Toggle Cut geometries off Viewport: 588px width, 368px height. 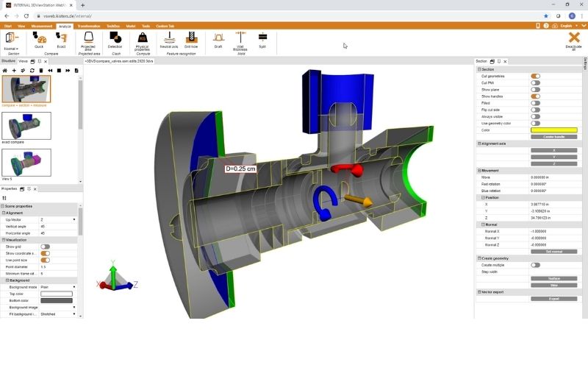pyautogui.click(x=536, y=77)
